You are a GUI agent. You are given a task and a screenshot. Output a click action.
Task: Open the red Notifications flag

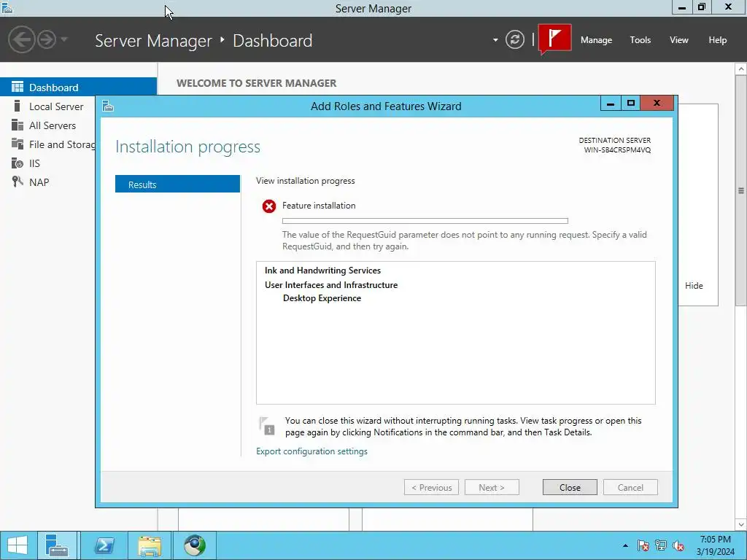coord(554,39)
